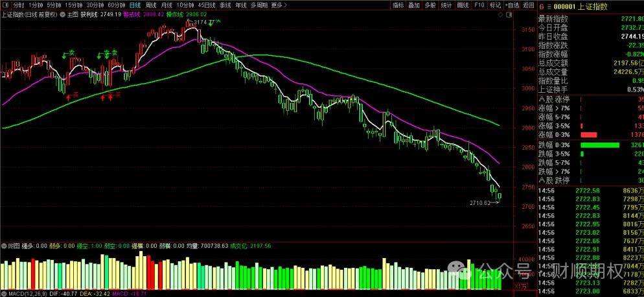Click the tick row with price 2723.02

591,232
